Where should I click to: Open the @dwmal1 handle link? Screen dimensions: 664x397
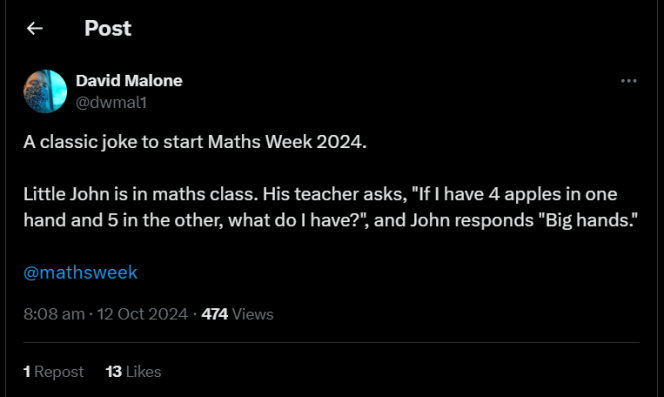(111, 102)
